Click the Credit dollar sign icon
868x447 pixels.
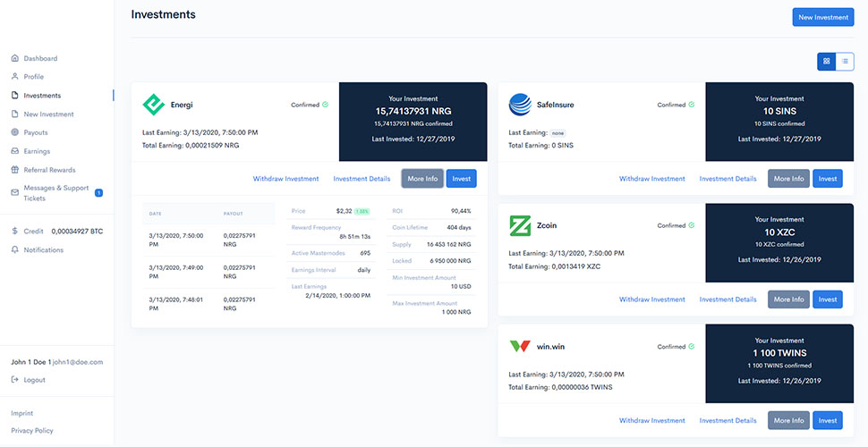click(x=15, y=231)
